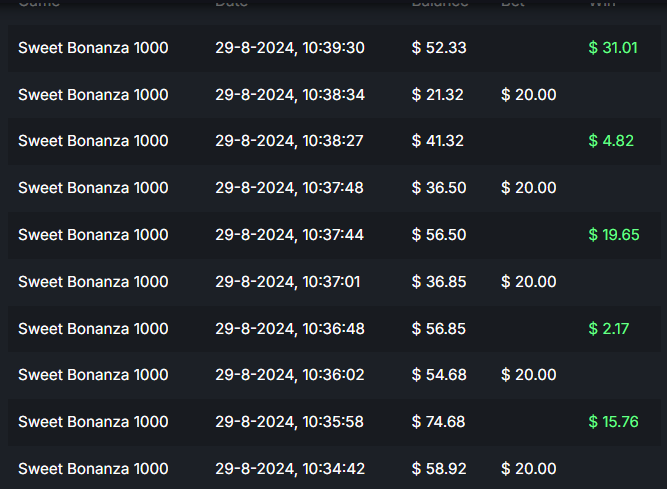667x489 pixels.
Task: Open Sweet Bonanza 1000 in the 10:36:48 row
Action: (93, 328)
